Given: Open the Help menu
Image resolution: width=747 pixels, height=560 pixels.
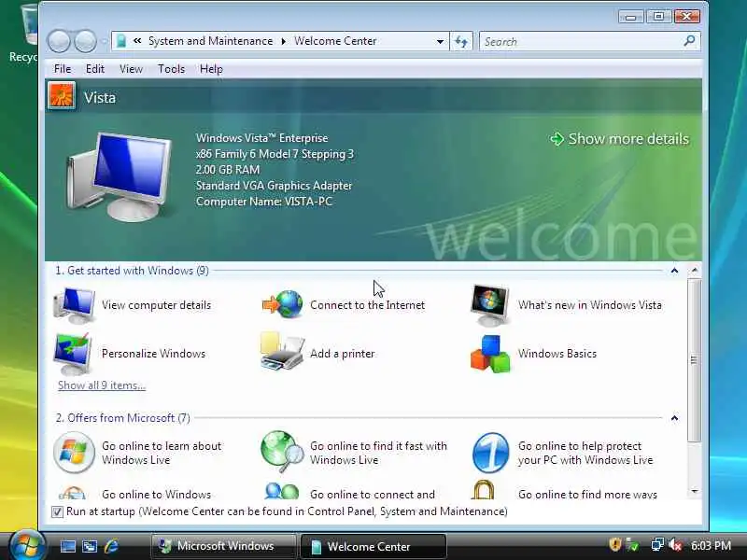Looking at the screenshot, I should (x=211, y=69).
